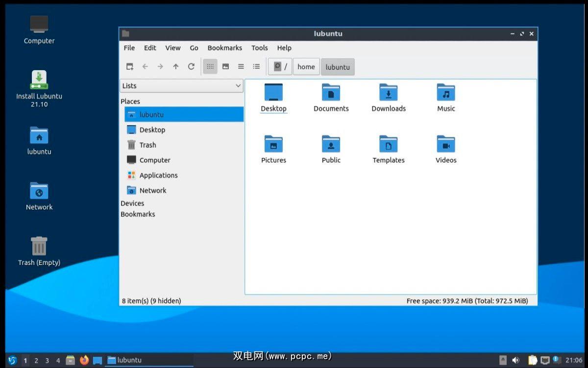Image resolution: width=588 pixels, height=368 pixels.
Task: Open the Tools menu
Action: (x=259, y=48)
